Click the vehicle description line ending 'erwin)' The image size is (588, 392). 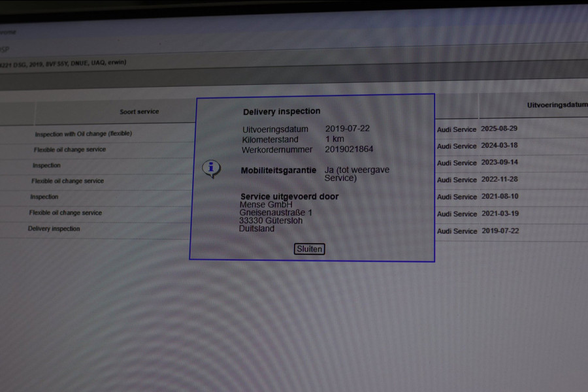pos(63,63)
